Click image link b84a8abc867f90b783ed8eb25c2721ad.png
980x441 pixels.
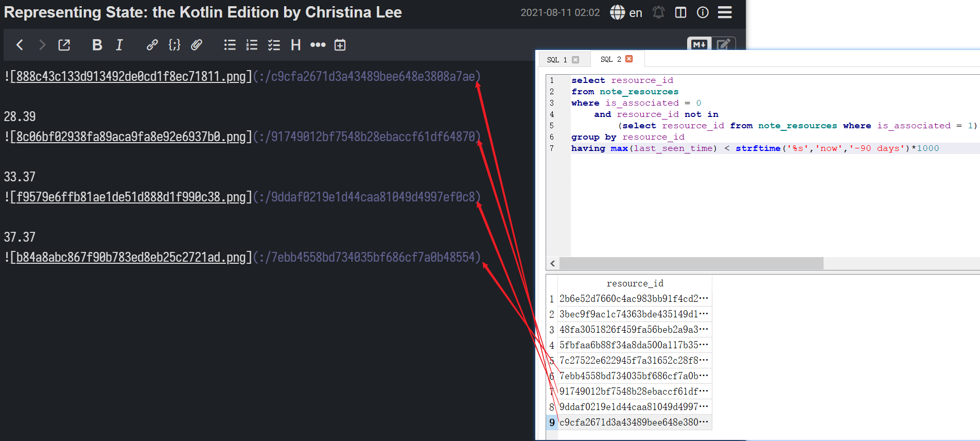131,257
